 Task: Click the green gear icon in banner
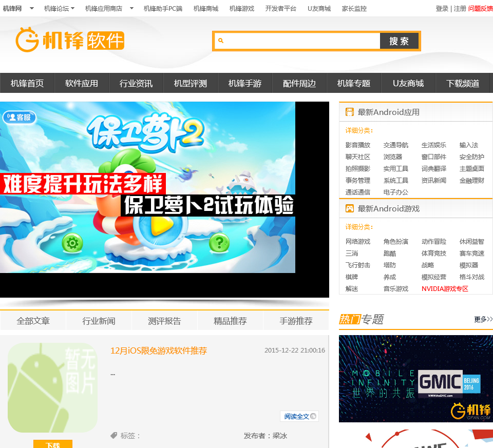72,243
